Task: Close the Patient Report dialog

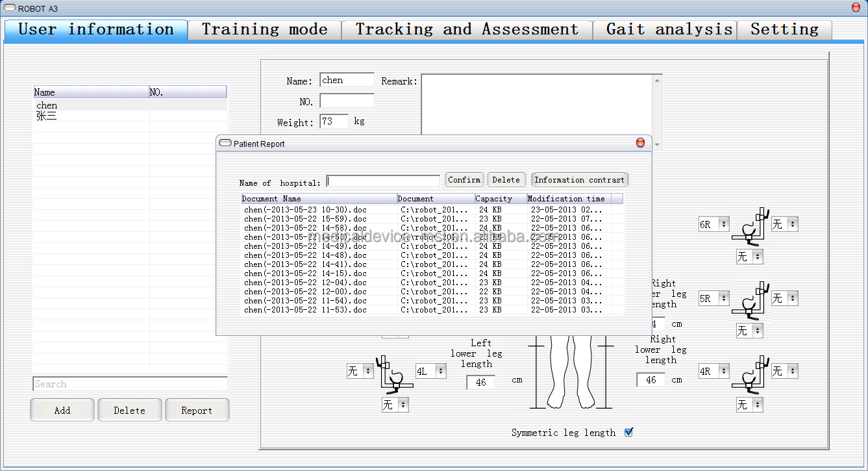Action: pyautogui.click(x=640, y=143)
